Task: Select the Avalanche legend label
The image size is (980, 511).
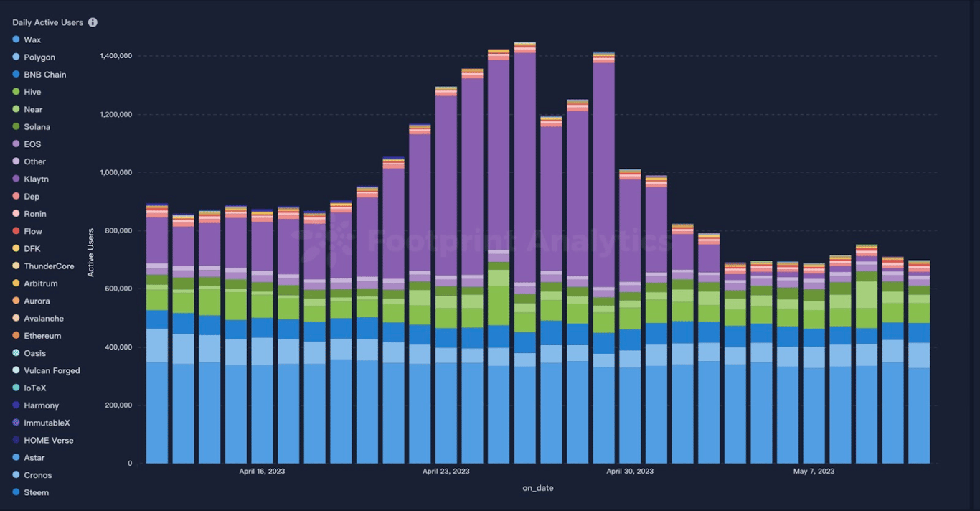Action: point(44,319)
